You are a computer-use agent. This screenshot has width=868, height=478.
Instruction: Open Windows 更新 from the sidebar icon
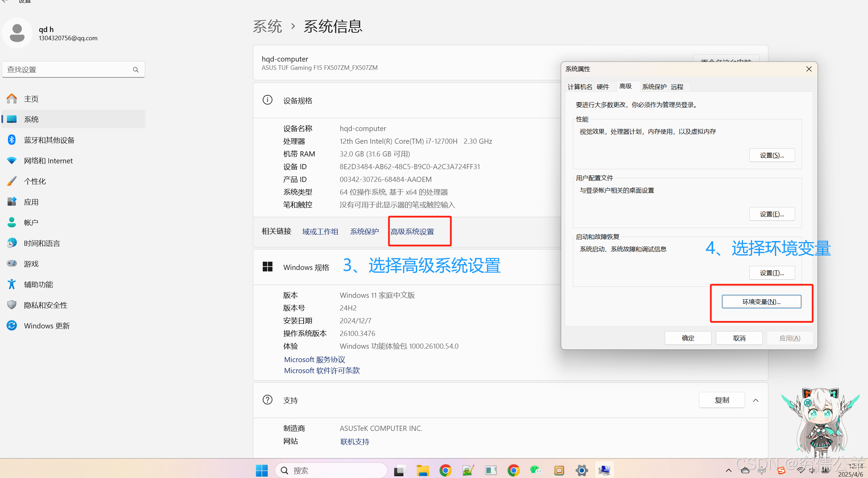tap(11, 325)
